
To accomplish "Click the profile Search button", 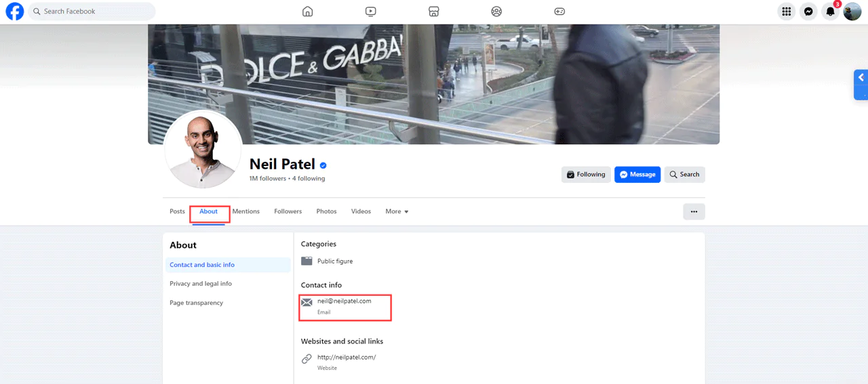I will tap(685, 175).
